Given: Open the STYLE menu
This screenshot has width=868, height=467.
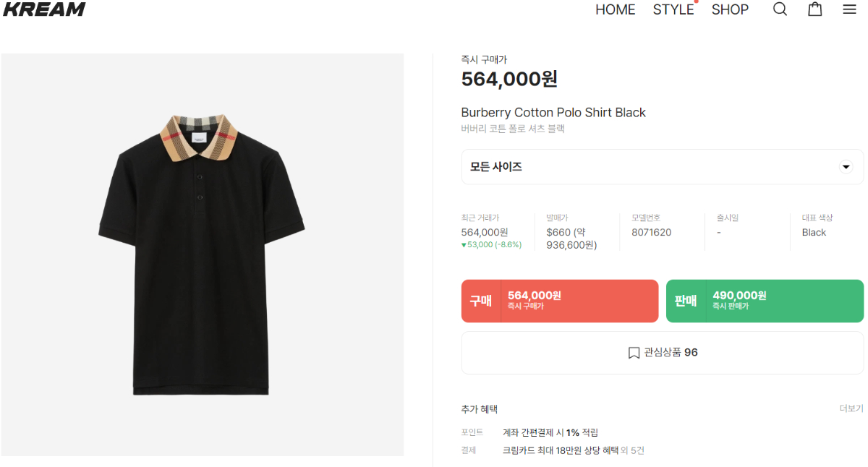Looking at the screenshot, I should point(673,9).
